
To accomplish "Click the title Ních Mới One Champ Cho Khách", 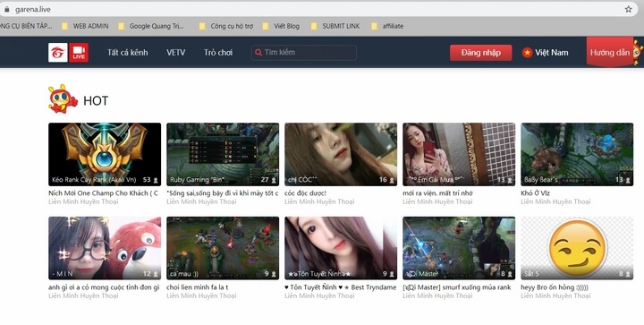I will (x=103, y=193).
